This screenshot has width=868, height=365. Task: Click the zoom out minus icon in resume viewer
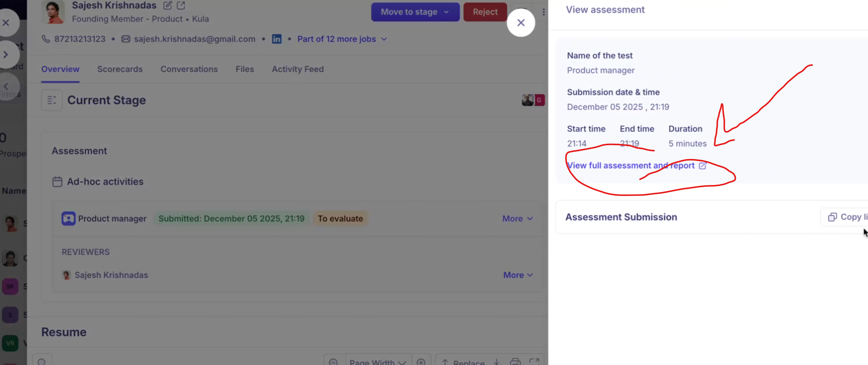point(333,362)
